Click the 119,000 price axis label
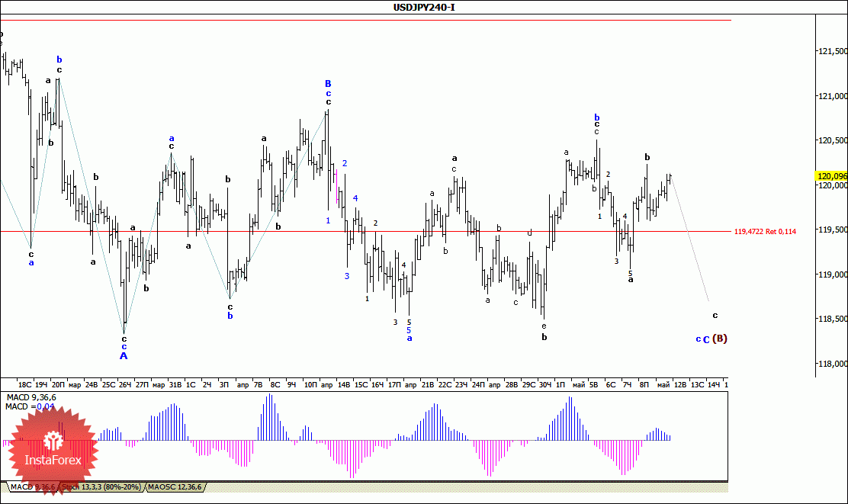 [x=833, y=274]
